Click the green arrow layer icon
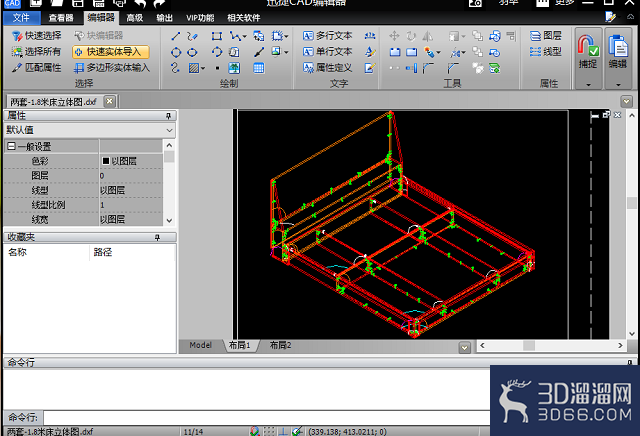Viewport: 640px width, 436px height. (x=495, y=68)
